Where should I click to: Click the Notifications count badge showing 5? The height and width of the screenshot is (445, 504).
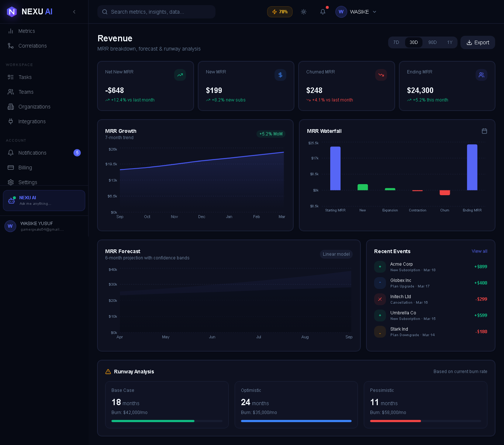[x=77, y=153]
